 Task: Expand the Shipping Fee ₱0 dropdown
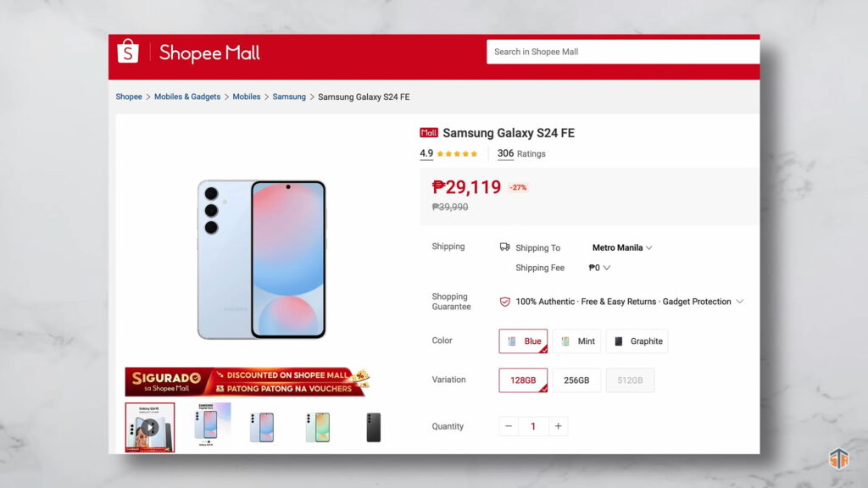[x=599, y=268]
